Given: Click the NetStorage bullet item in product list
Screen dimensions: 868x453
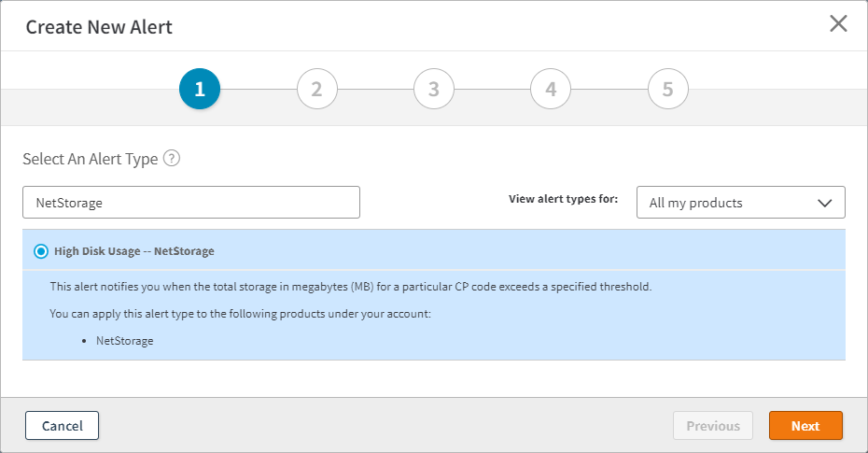Looking at the screenshot, I should click(124, 341).
